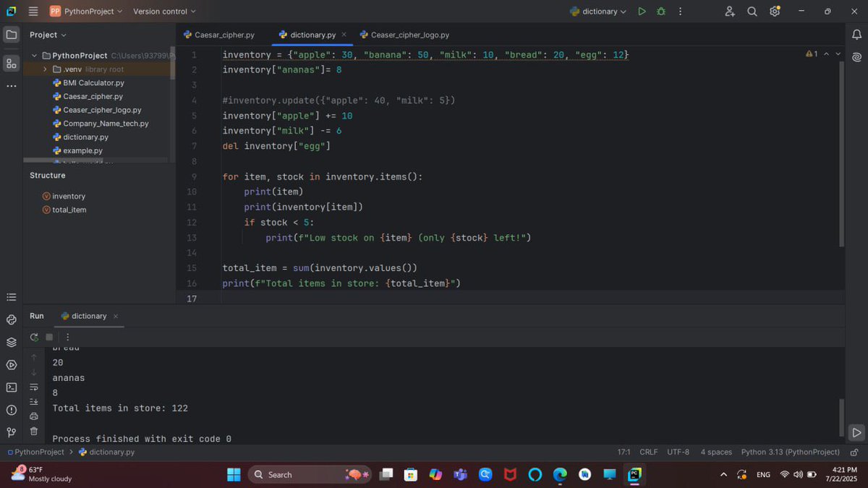The height and width of the screenshot is (488, 868).
Task: Open the Problems tool window
Action: [12, 410]
